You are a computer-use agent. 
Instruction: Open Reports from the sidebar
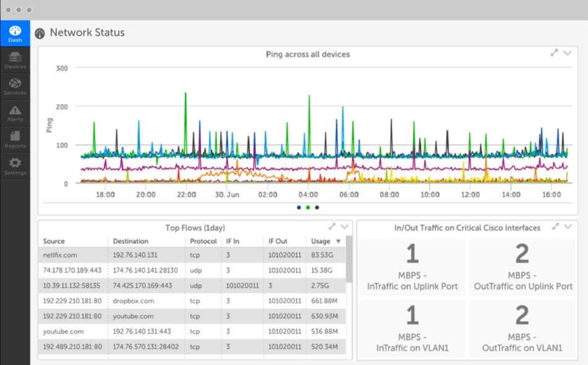[x=15, y=140]
